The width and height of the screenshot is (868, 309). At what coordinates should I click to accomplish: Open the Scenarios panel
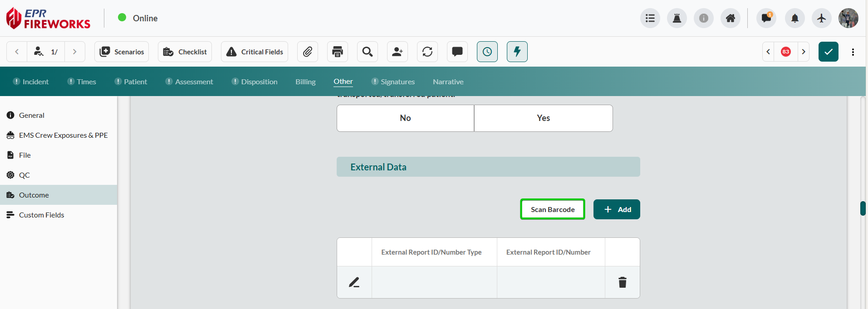tap(122, 52)
